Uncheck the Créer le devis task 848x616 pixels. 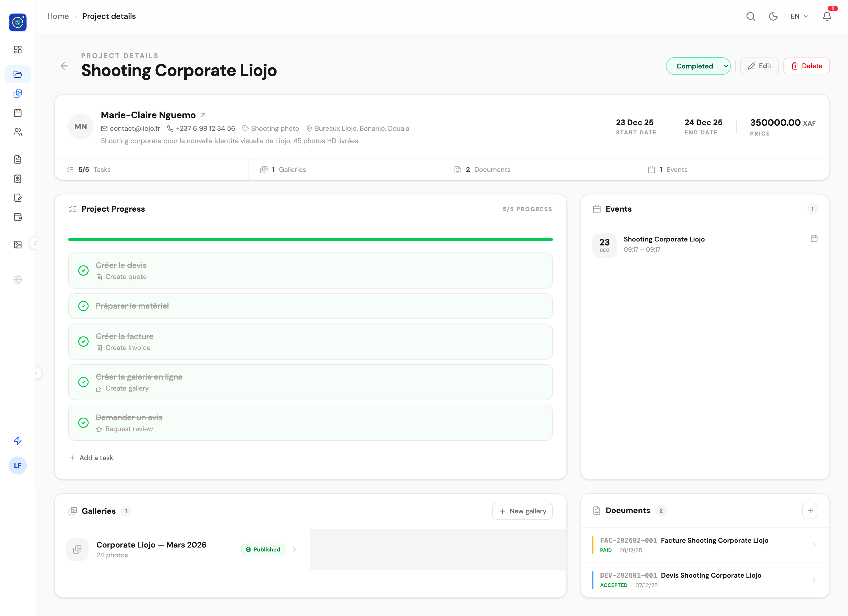pos(83,270)
